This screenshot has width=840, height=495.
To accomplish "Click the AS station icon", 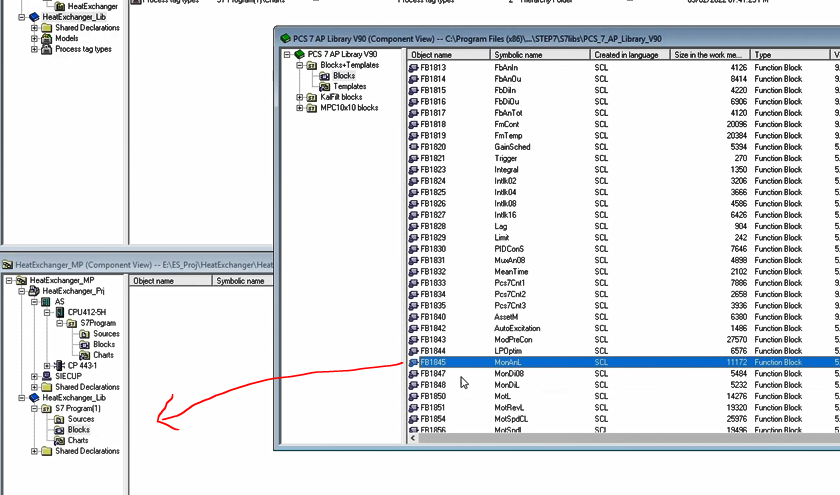I will pyautogui.click(x=47, y=302).
